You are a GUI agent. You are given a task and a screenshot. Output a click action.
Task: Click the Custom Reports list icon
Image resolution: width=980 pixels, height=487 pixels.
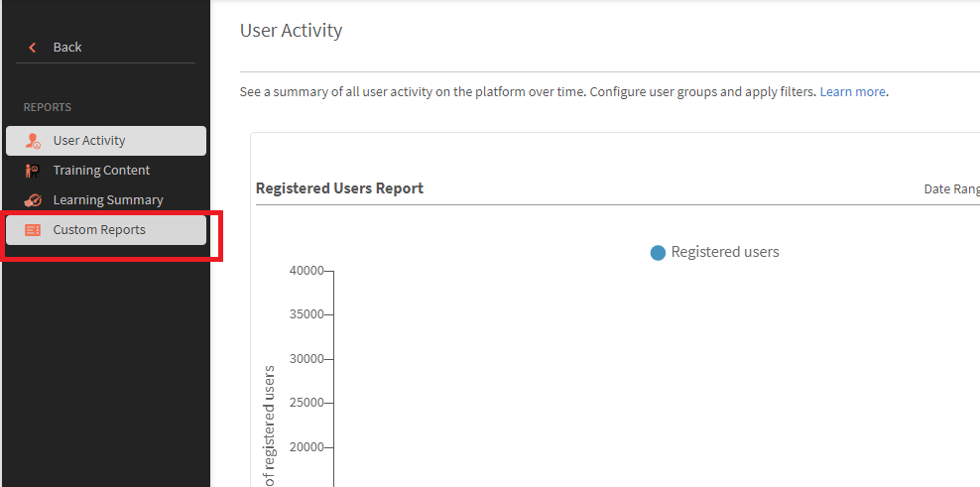(33, 230)
